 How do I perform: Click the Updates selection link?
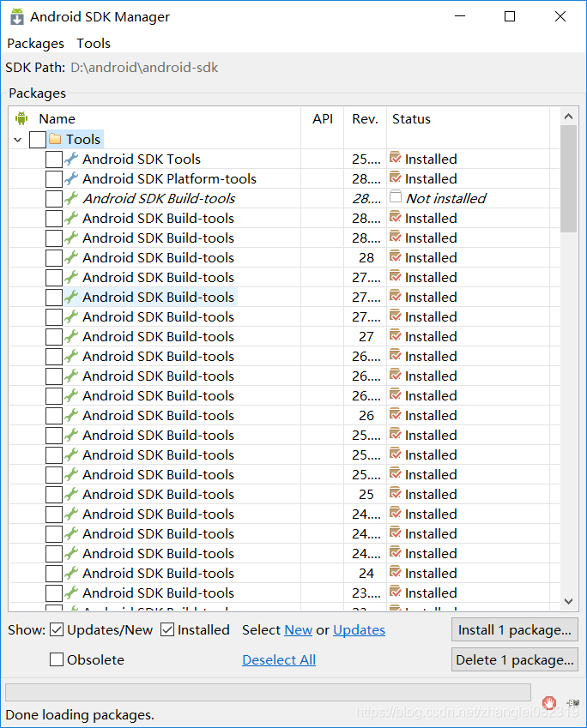[x=360, y=630]
